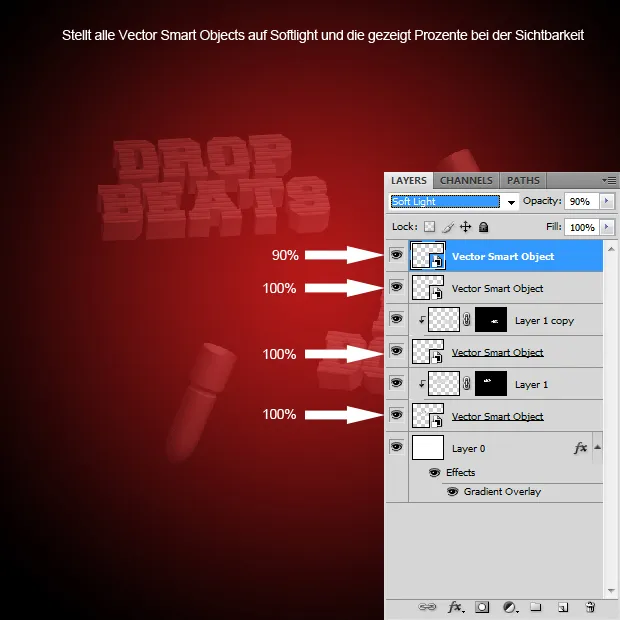620x620 pixels.
Task: Click the link layers icon
Action: [428, 607]
